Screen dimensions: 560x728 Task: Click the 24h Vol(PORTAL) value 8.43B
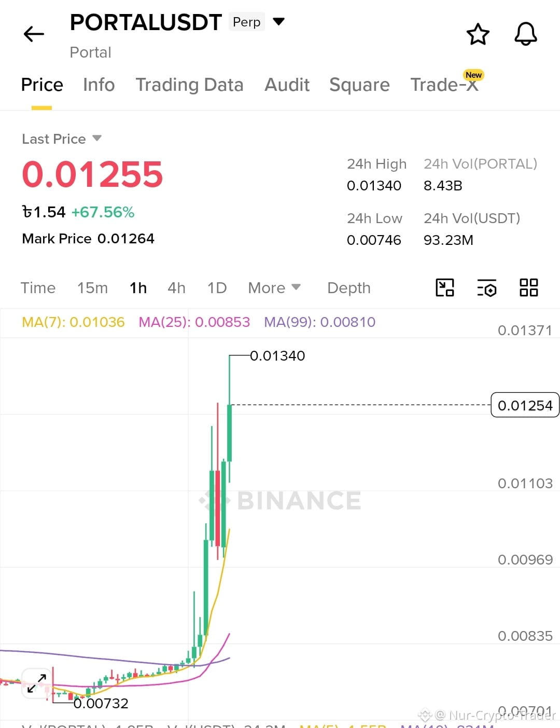coord(443,186)
